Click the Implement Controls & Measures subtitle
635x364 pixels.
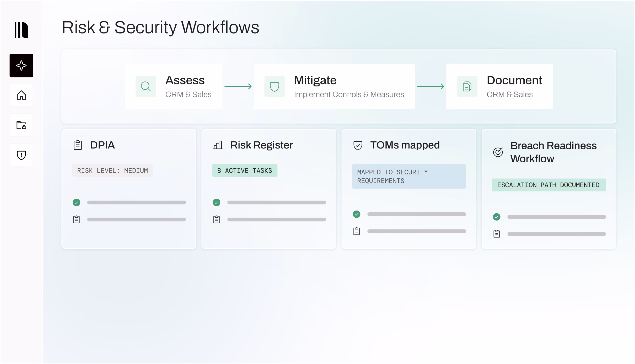[349, 95]
